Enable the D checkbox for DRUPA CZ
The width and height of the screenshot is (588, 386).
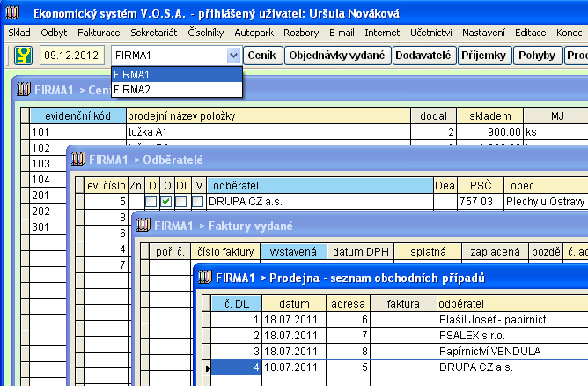tap(151, 202)
